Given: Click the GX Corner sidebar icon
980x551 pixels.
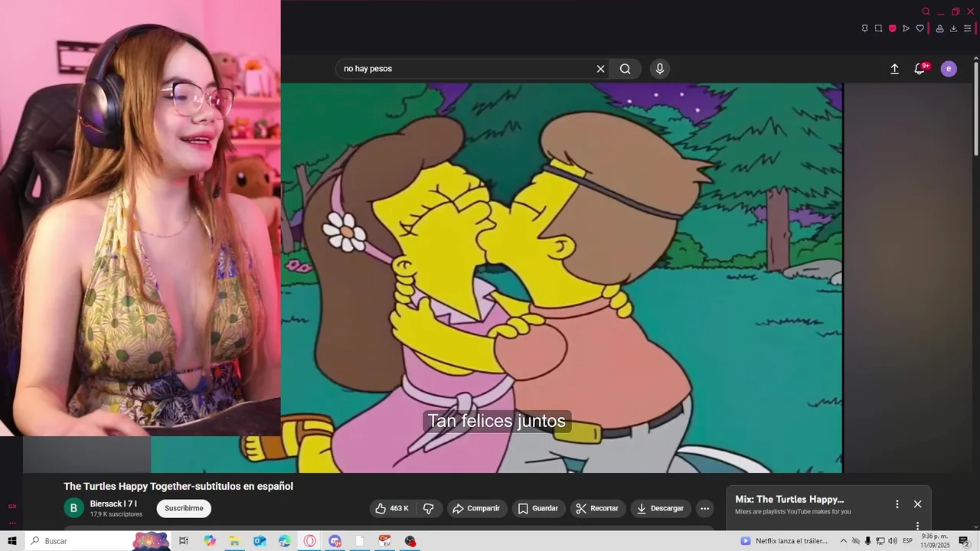Looking at the screenshot, I should pyautogui.click(x=12, y=507).
